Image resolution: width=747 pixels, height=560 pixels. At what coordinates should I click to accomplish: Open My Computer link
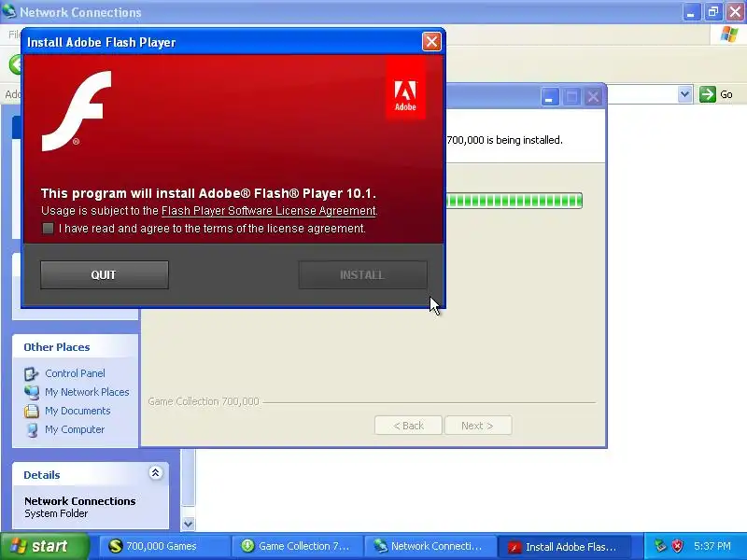(x=75, y=429)
